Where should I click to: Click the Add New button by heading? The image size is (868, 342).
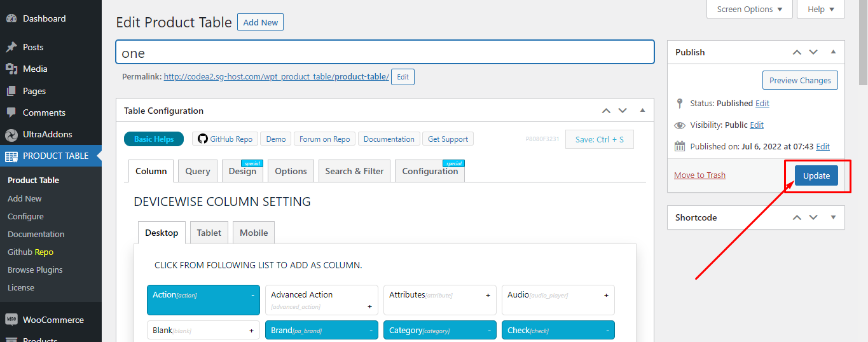[261, 22]
